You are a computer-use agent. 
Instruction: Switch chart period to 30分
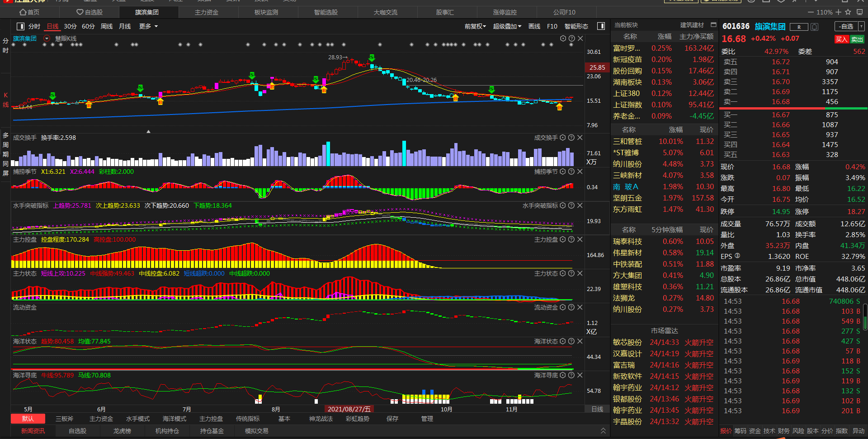pyautogui.click(x=70, y=26)
